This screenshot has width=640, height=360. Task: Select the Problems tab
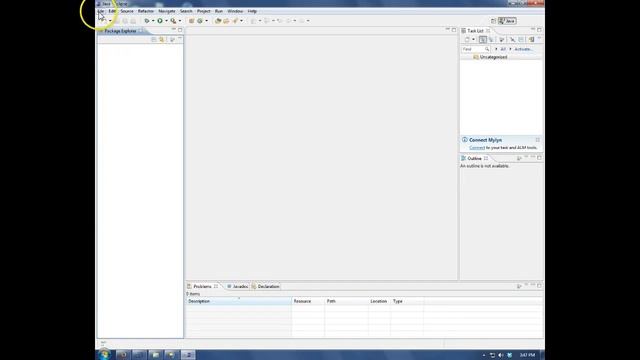click(x=202, y=287)
